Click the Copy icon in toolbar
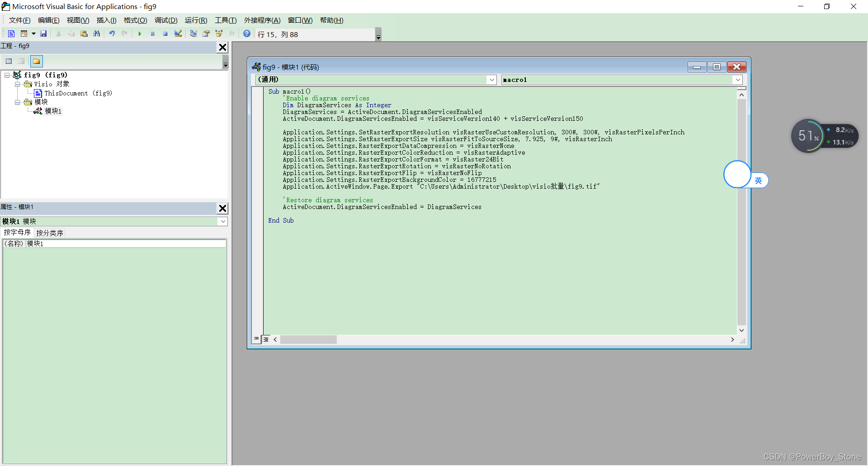This screenshot has height=466, width=868. pos(71,34)
